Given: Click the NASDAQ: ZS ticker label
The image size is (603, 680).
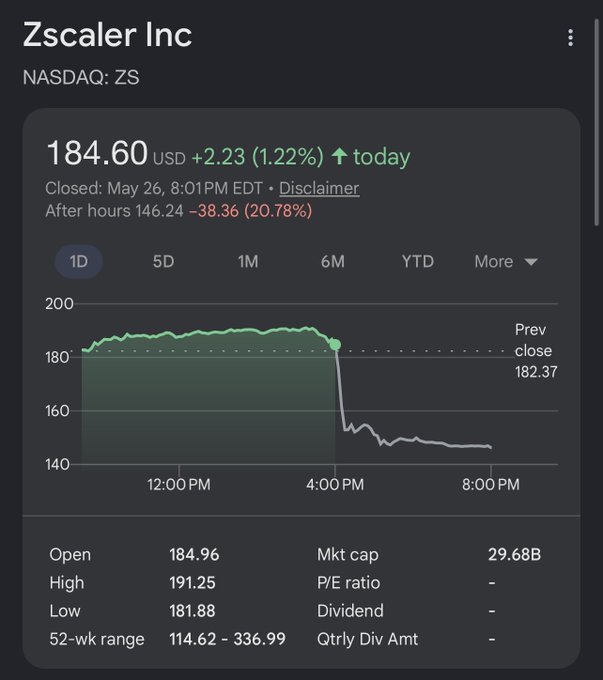Looking at the screenshot, I should (x=81, y=78).
